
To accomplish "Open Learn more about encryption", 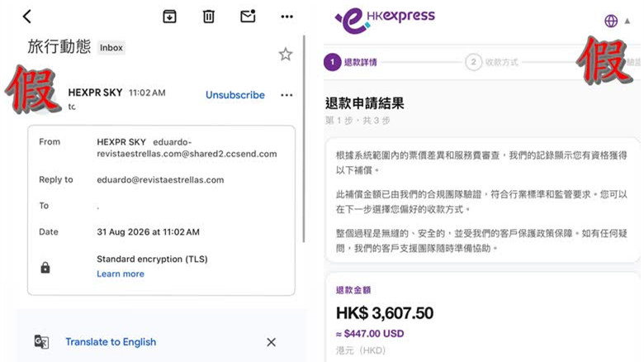I will click(x=121, y=274).
